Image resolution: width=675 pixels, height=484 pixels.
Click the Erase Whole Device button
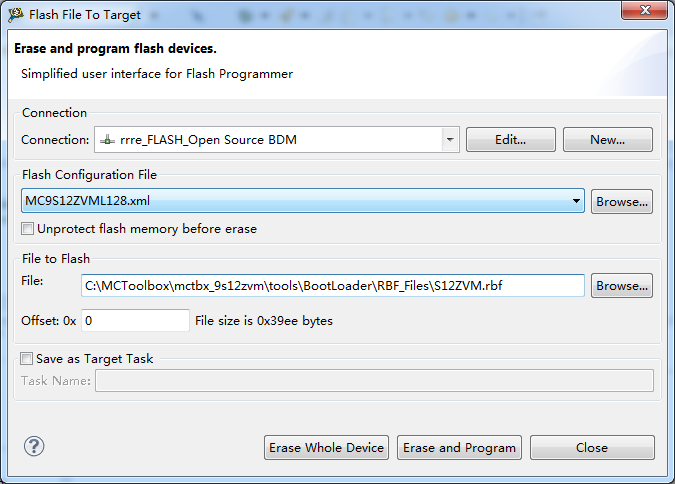click(327, 448)
